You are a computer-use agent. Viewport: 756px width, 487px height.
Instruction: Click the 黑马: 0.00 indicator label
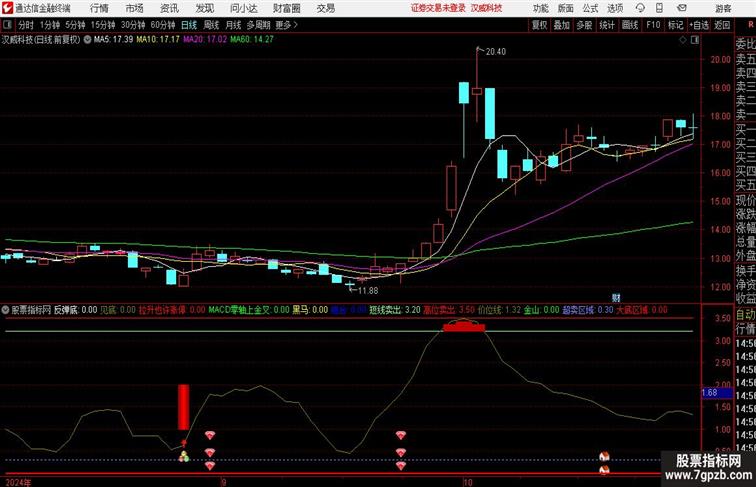(x=310, y=310)
